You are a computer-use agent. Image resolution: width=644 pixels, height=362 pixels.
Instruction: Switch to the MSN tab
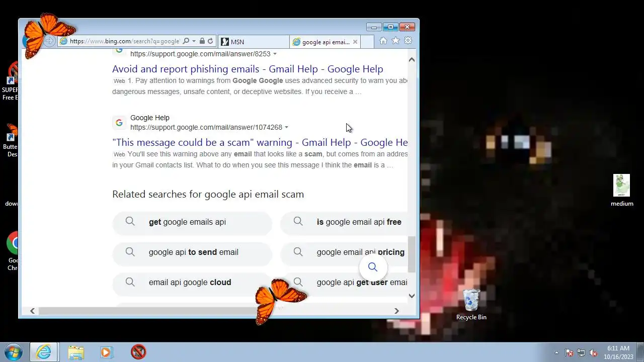tap(254, 42)
